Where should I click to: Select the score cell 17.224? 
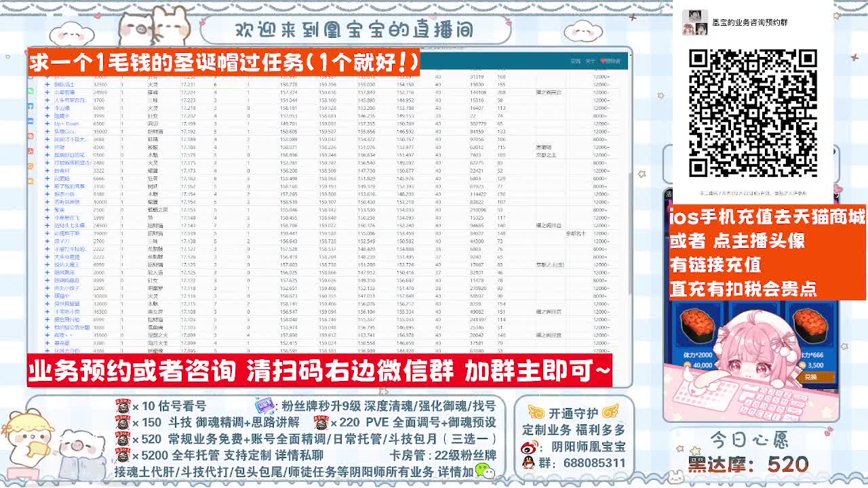point(188,92)
